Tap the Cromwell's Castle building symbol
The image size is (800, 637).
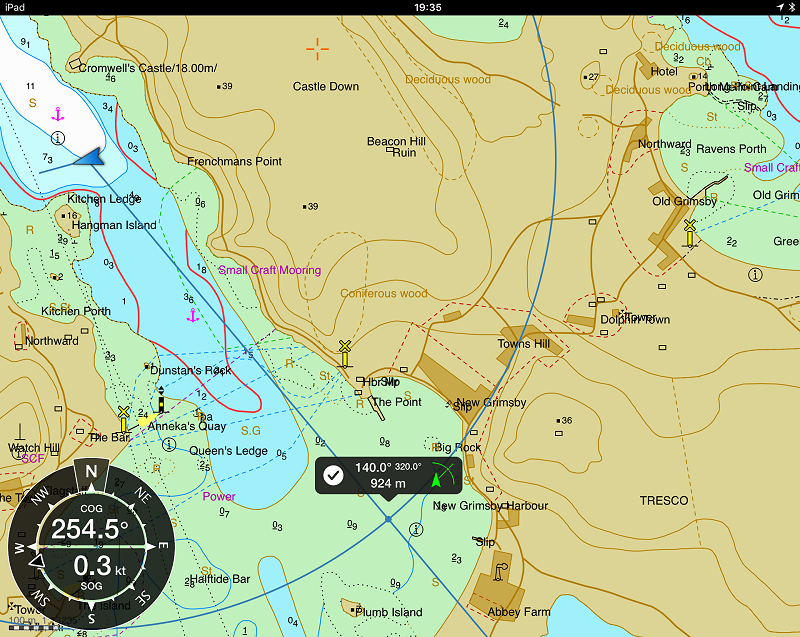point(75,64)
